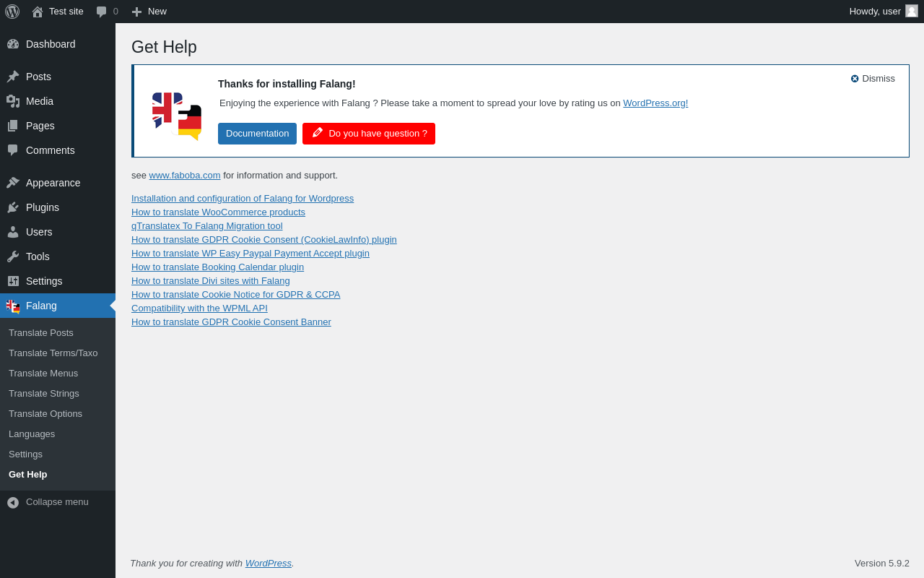The image size is (924, 578).
Task: Open the Dashboard menu
Action: click(58, 44)
